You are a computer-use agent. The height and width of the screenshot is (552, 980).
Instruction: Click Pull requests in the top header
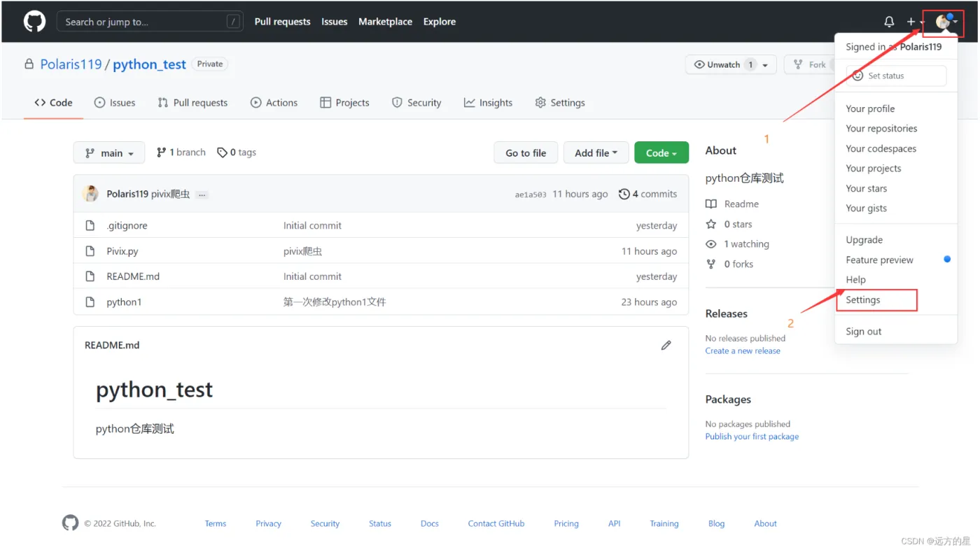[282, 22]
